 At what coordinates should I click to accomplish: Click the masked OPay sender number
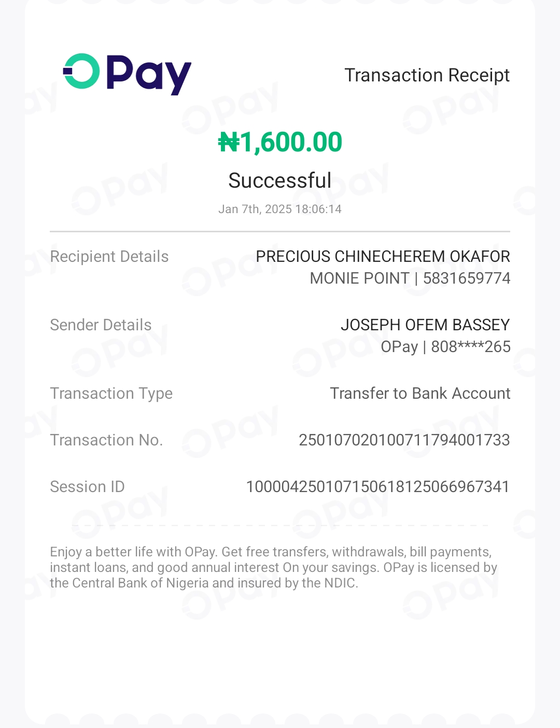pos(445,347)
